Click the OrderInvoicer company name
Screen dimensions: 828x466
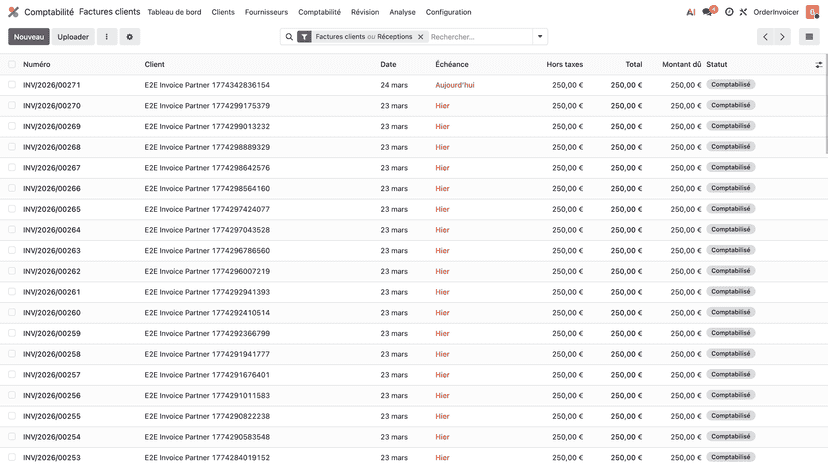(x=776, y=12)
